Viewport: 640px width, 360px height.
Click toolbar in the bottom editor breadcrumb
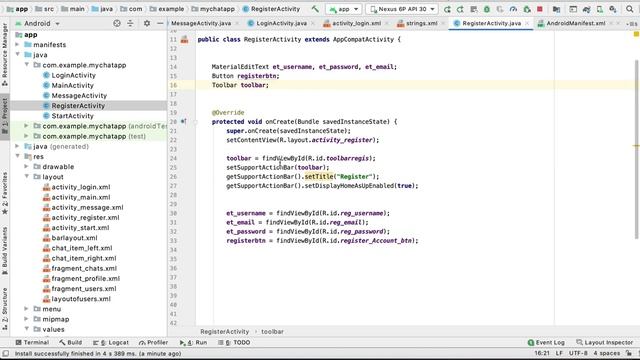[x=272, y=332]
